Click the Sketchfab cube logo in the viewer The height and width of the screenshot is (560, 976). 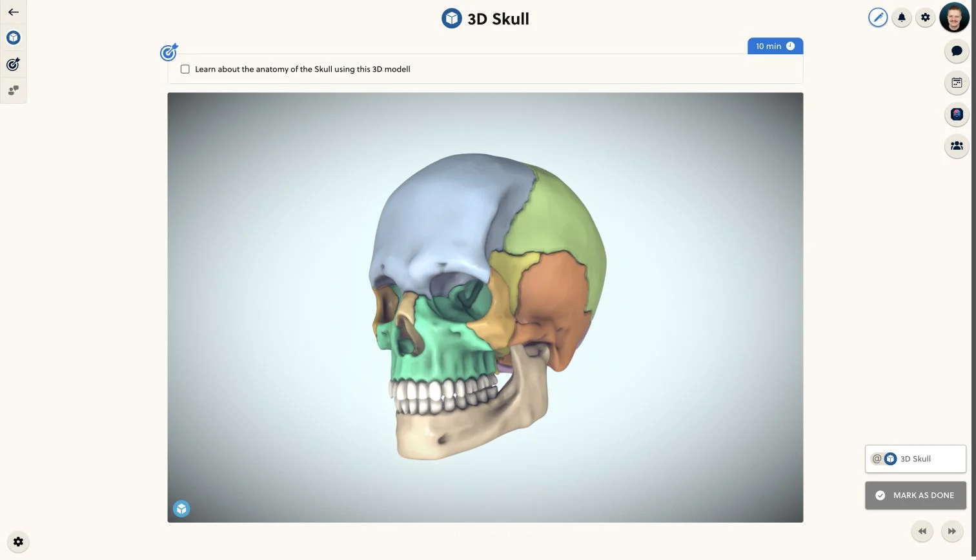(x=181, y=509)
